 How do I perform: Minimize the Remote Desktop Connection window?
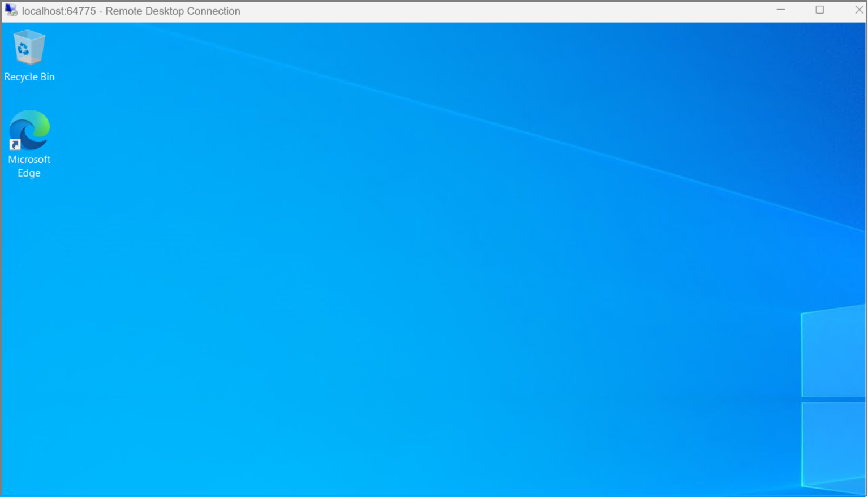[x=781, y=10]
